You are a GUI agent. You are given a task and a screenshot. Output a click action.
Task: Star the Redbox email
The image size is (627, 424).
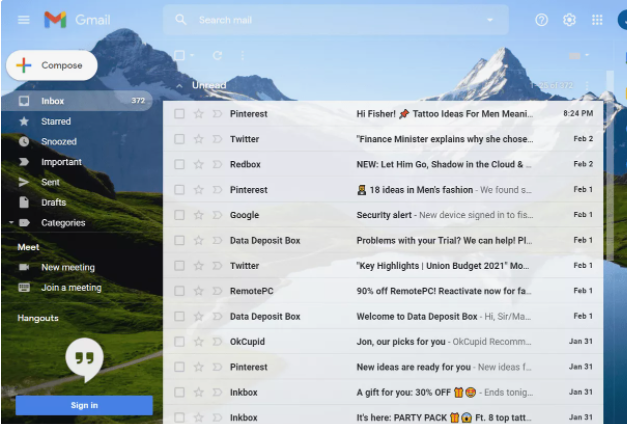coord(198,164)
